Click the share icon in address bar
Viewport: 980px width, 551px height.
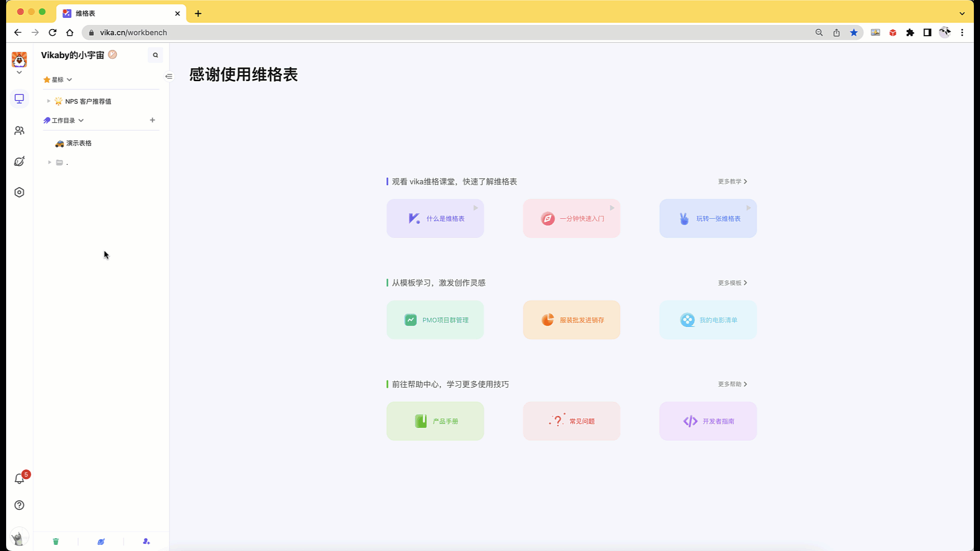coord(837,32)
